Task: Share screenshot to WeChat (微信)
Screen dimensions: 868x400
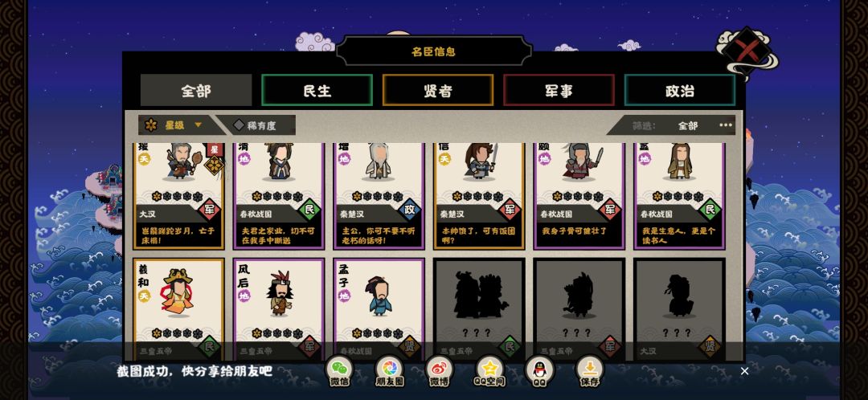Action: 339,370
